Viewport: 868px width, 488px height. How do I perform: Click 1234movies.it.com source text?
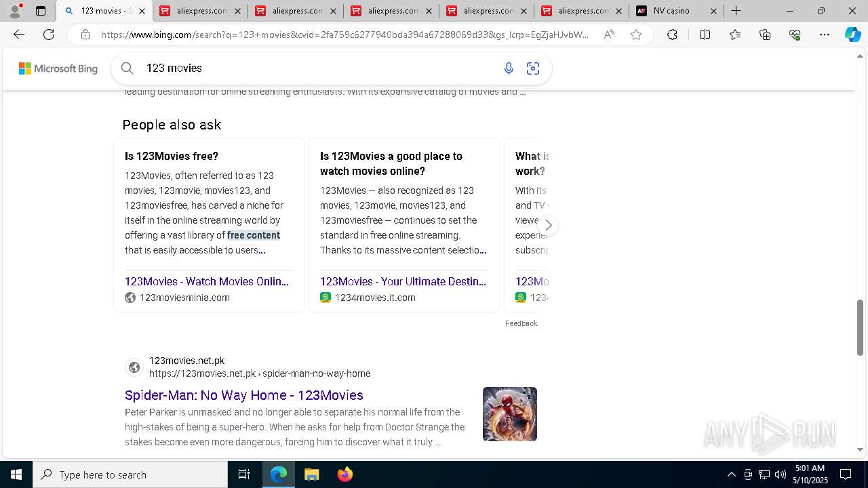375,298
